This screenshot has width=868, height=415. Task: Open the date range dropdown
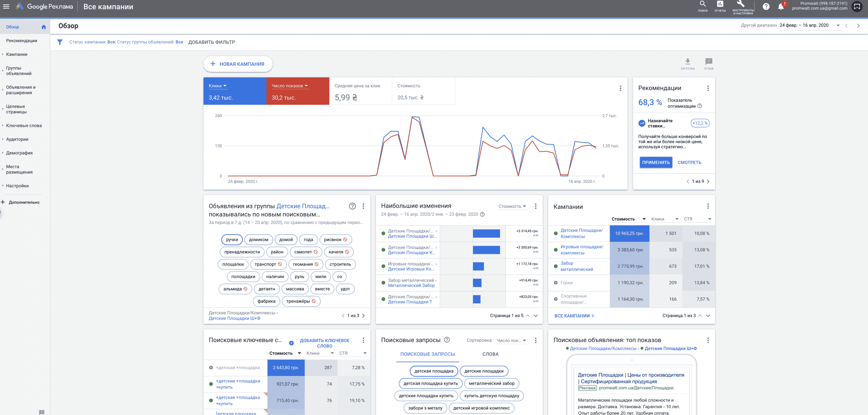810,25
